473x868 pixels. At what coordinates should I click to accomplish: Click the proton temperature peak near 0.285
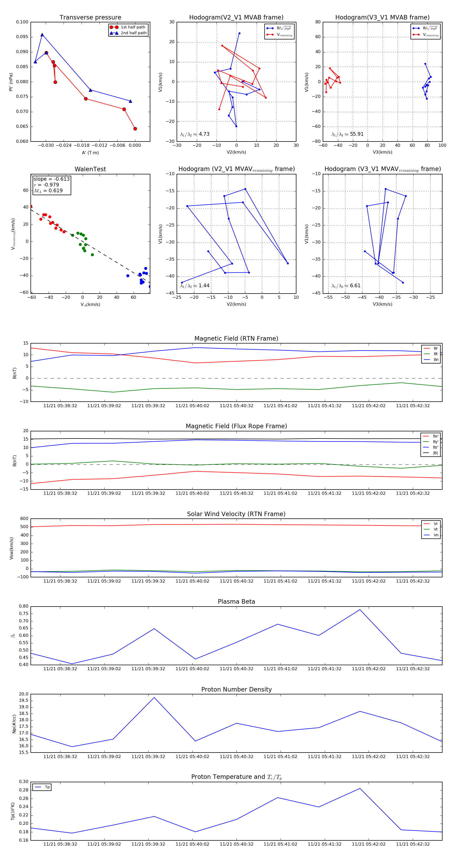[x=360, y=789]
